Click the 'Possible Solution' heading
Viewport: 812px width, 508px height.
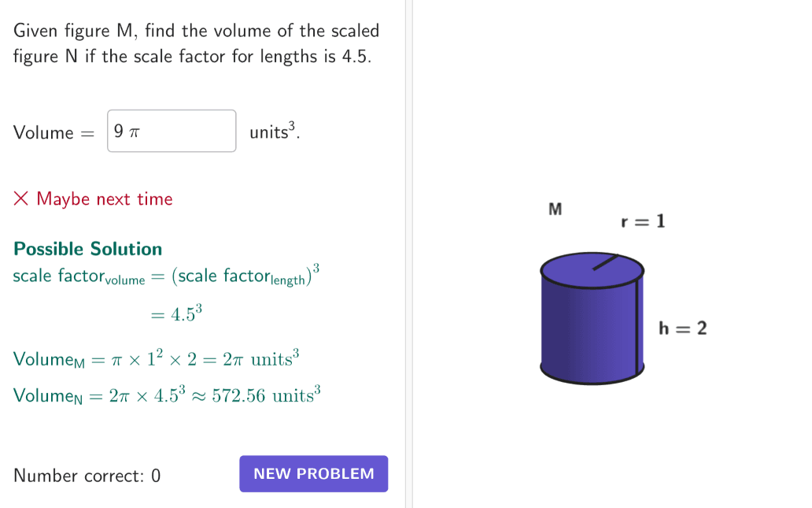(x=87, y=249)
